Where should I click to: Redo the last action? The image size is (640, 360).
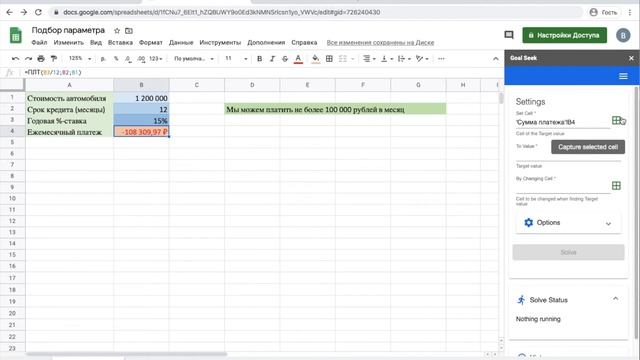coord(28,59)
